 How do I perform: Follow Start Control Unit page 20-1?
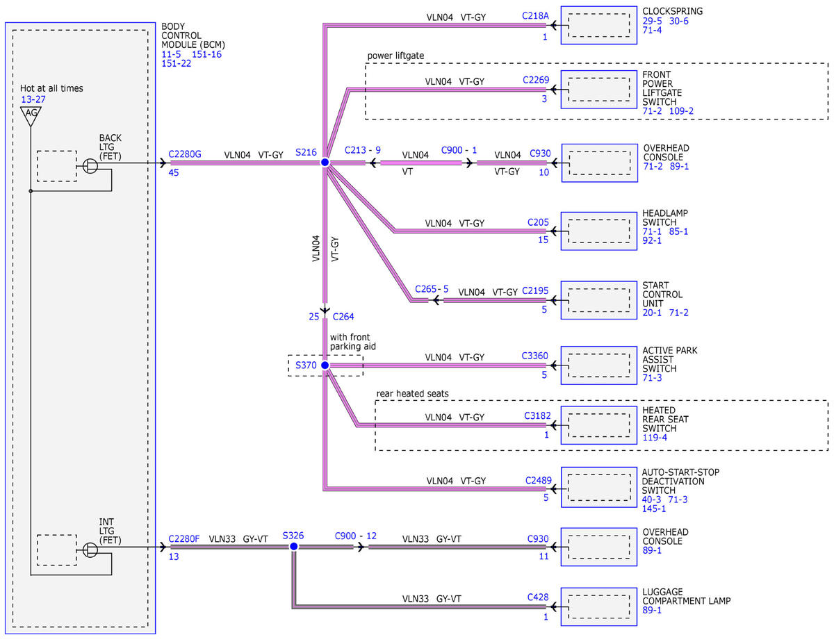[x=653, y=313]
